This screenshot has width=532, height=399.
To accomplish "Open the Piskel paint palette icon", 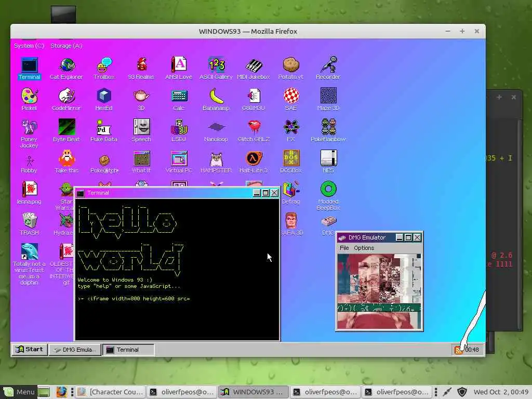I will (29, 99).
